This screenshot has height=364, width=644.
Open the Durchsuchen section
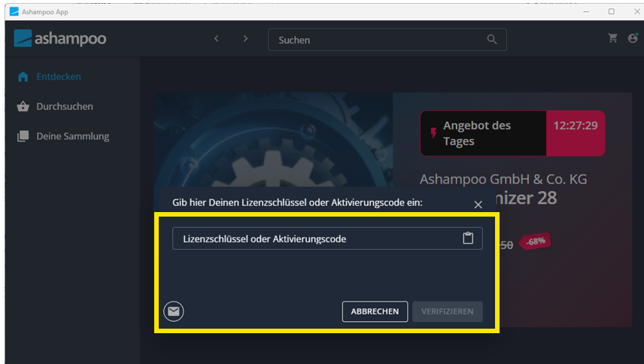coord(65,107)
